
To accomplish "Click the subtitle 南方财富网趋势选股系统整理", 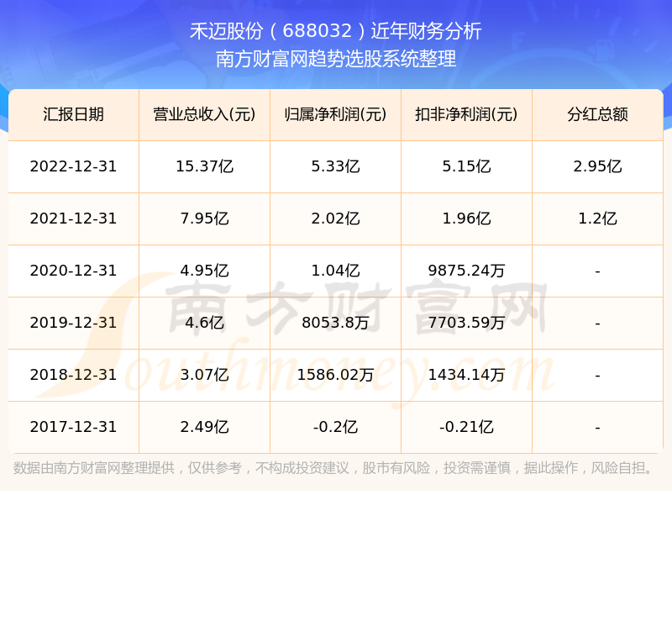I will pyautogui.click(x=335, y=59).
